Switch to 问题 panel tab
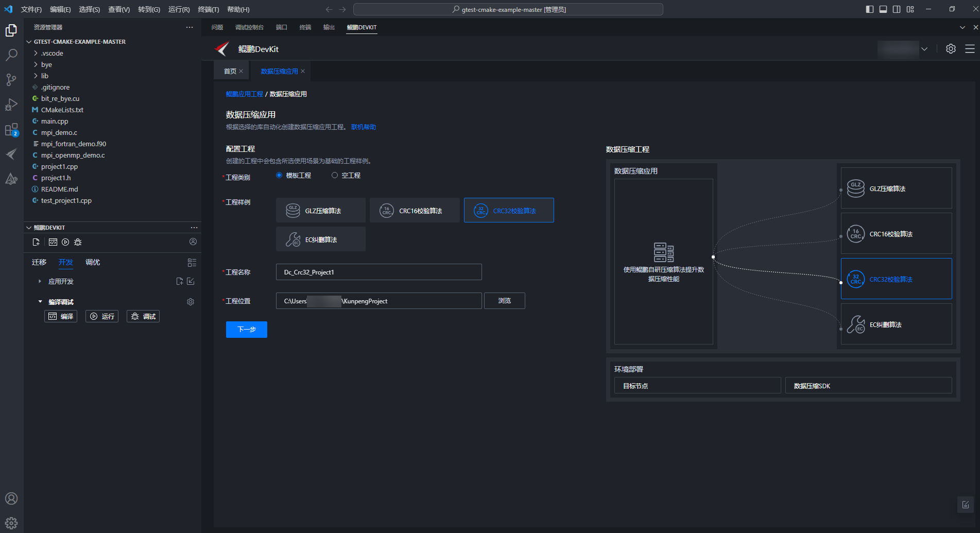980x533 pixels. click(x=217, y=27)
